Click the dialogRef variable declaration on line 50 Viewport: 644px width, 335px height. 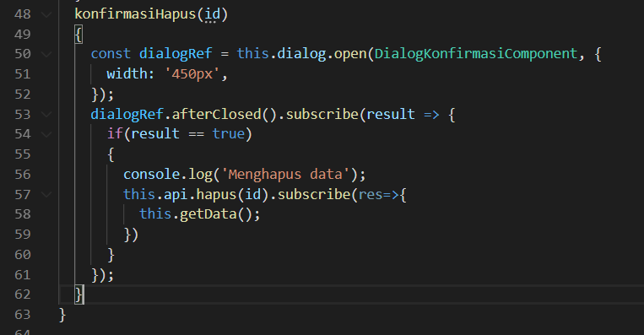[x=176, y=54]
